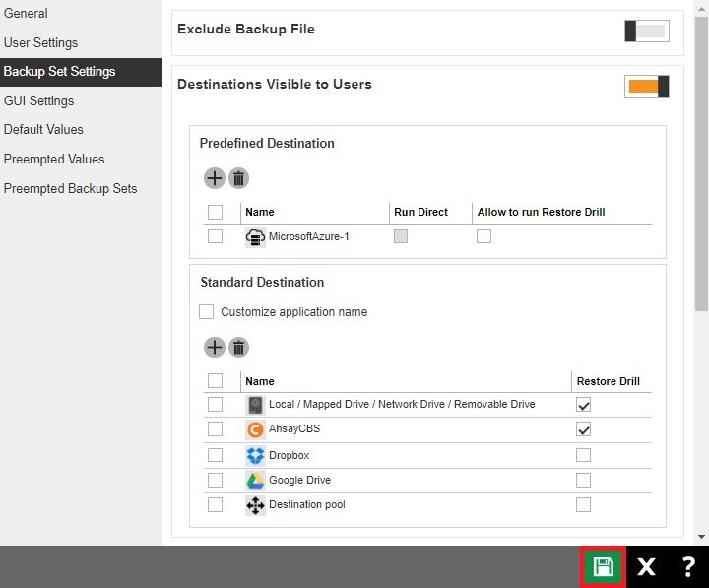The height and width of the screenshot is (588, 709).
Task: Add a new Predefined Destination
Action: pyautogui.click(x=215, y=178)
